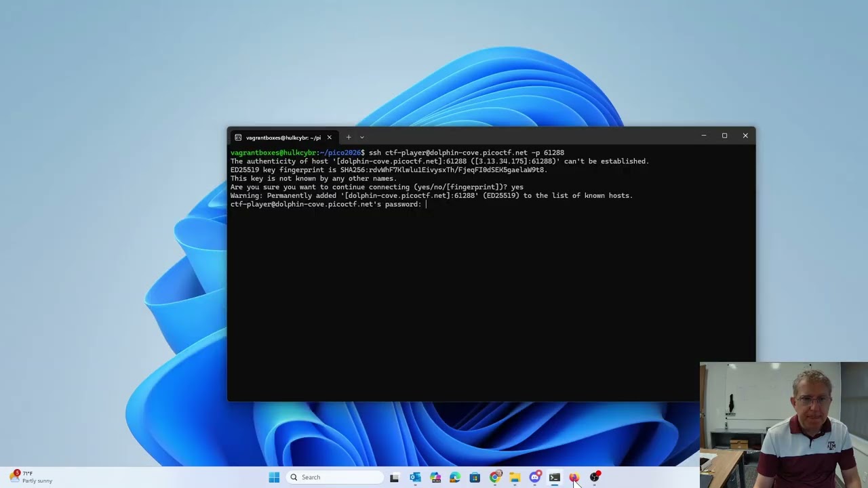Open Task View from the taskbar
868x488 pixels.
[395, 477]
